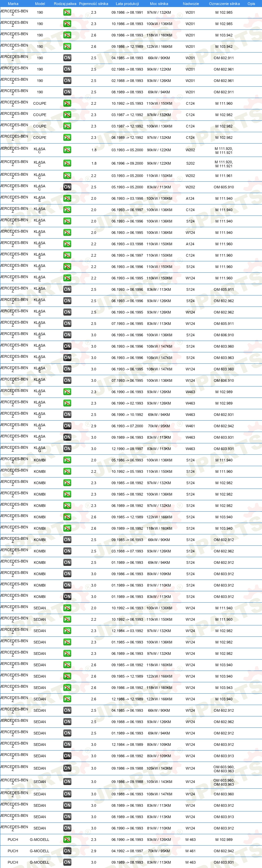Click PB fuel icon for 190 100kW/136KM row
The image size is (262, 868).
[x=67, y=24]
